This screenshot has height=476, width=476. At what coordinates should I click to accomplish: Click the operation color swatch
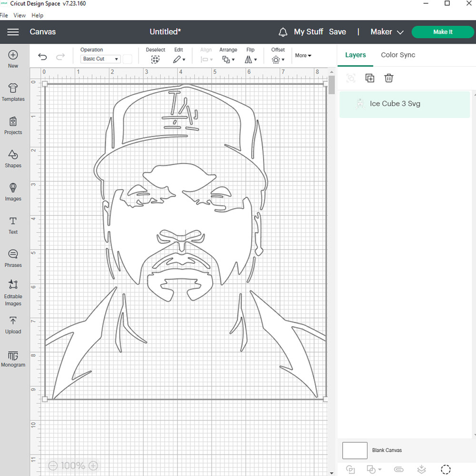pos(128,59)
